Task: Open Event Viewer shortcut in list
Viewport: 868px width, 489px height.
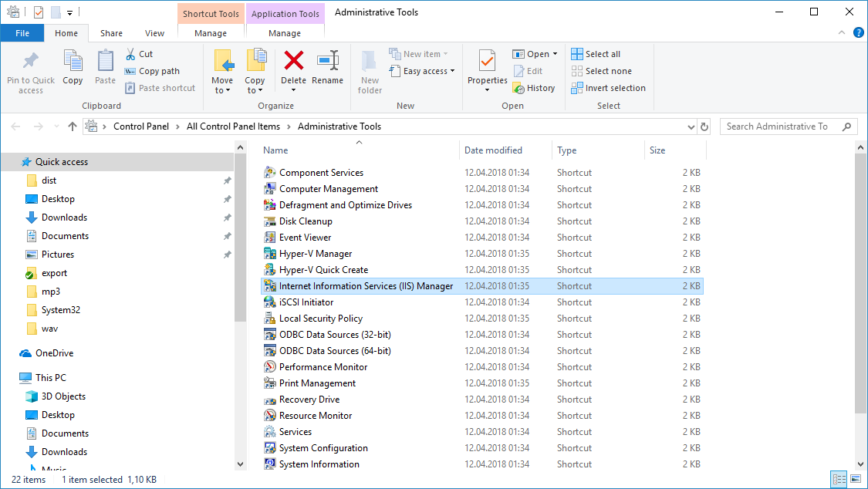Action: (x=305, y=238)
